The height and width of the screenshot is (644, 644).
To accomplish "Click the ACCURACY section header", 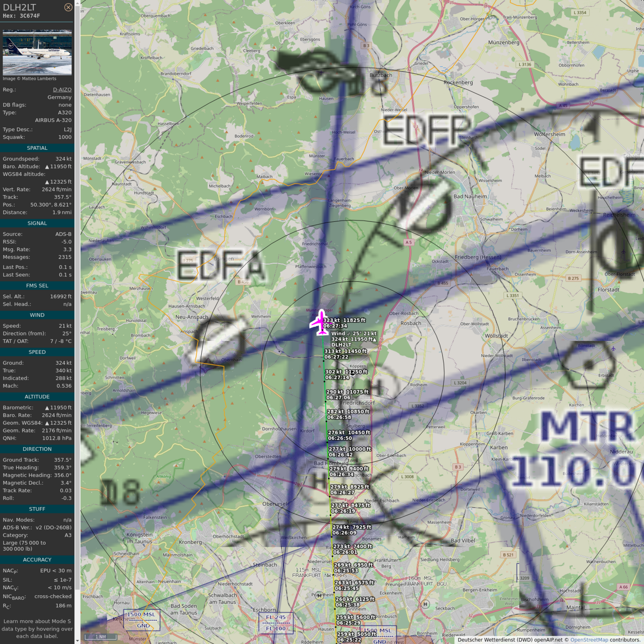I will (x=37, y=560).
